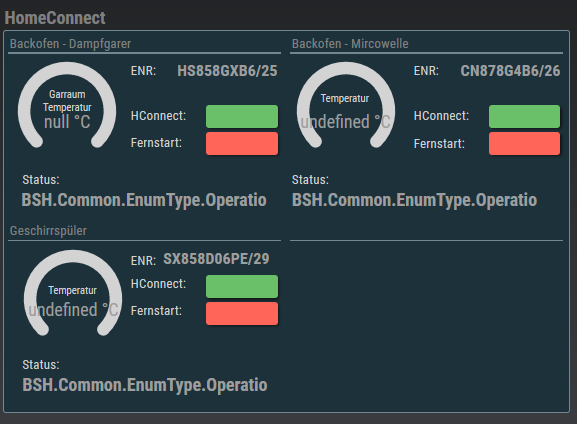Click green HConnect indicator for Mircowelle
The height and width of the screenshot is (424, 577).
click(524, 116)
